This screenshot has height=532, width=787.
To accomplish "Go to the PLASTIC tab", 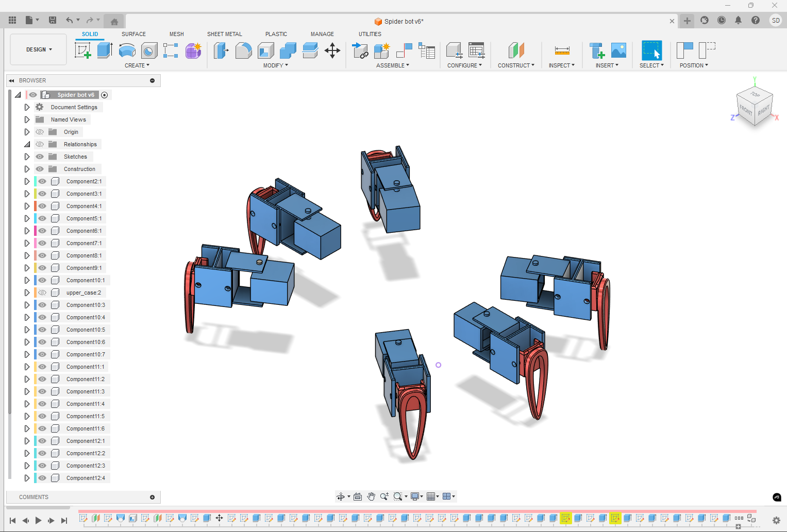I will 276,34.
